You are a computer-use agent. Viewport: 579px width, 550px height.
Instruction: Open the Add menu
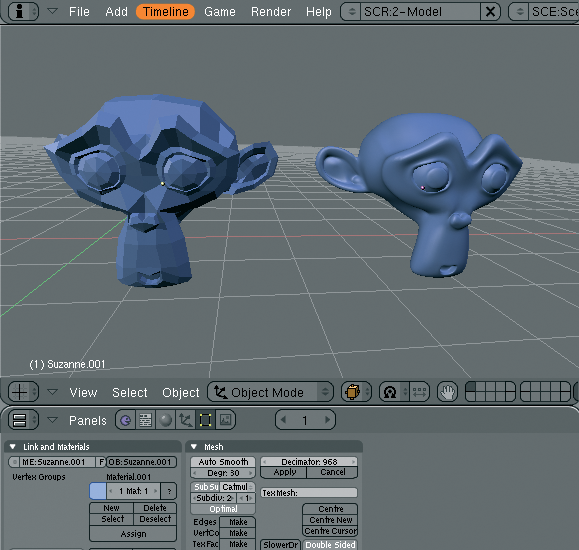116,12
